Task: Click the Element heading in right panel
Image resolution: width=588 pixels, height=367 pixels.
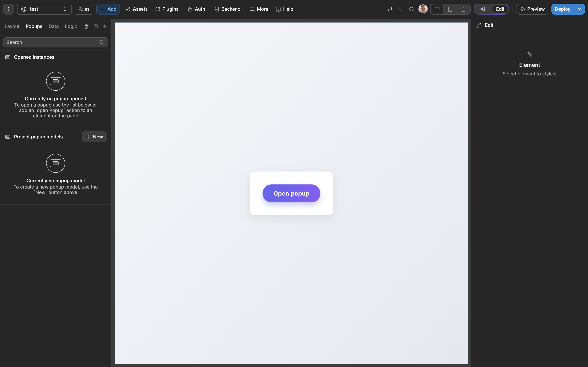Action: 529,65
